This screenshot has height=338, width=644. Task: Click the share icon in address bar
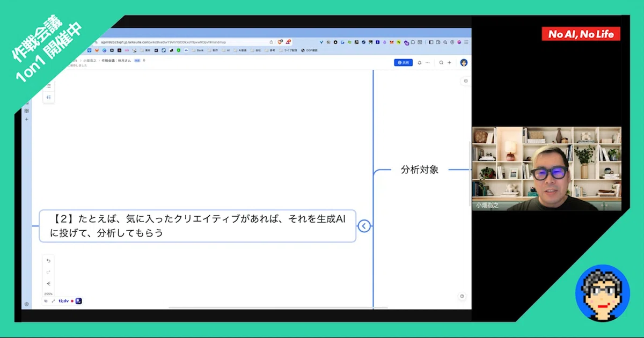pyautogui.click(x=272, y=42)
